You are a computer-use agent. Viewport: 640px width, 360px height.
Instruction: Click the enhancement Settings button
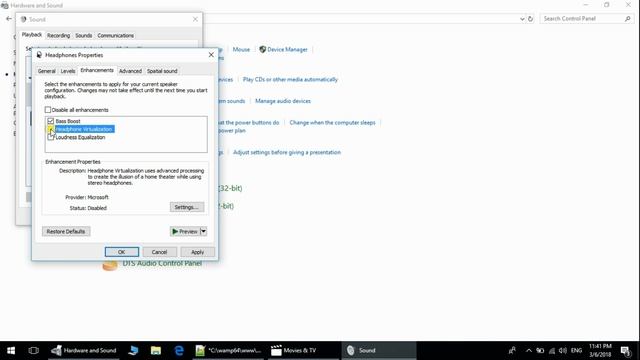tap(187, 207)
